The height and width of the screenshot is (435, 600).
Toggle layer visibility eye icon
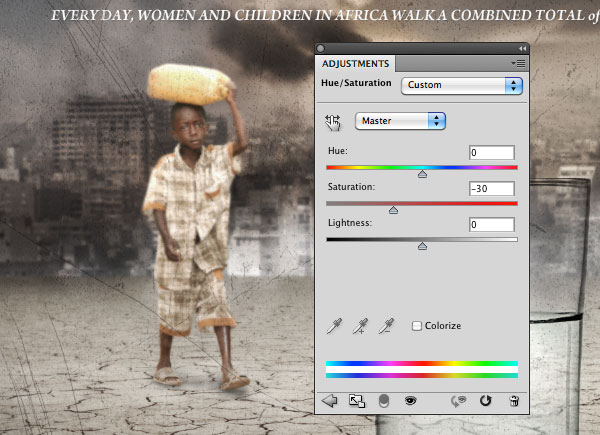pyautogui.click(x=411, y=401)
